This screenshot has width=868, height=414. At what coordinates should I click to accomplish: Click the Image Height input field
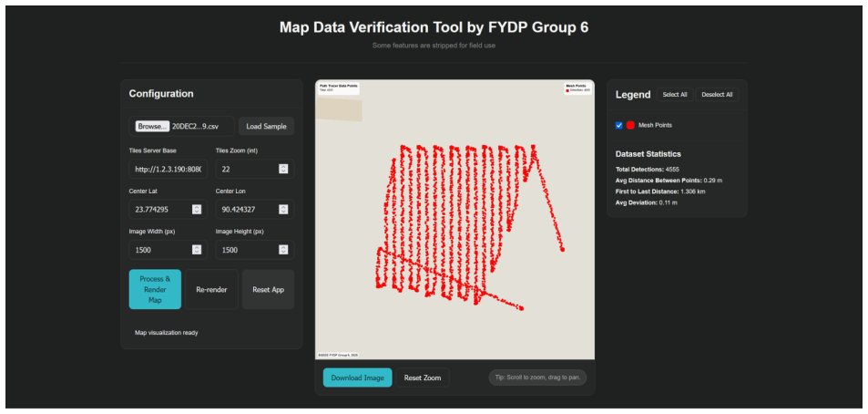point(255,250)
